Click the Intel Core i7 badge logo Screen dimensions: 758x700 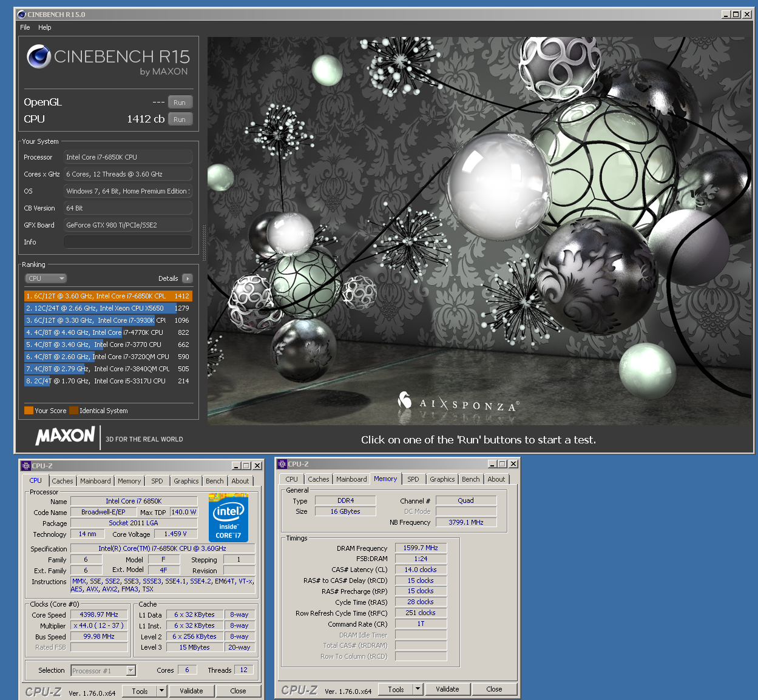(228, 517)
